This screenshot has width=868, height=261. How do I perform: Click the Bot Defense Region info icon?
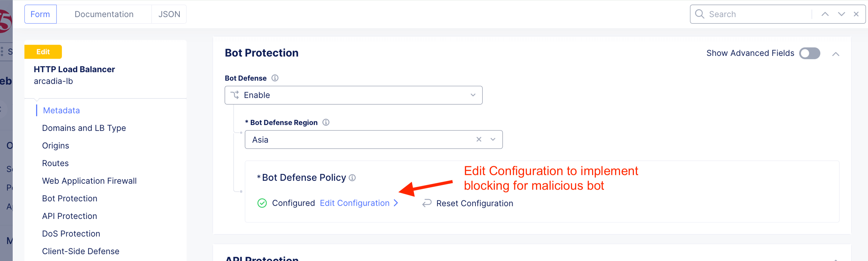[326, 123]
